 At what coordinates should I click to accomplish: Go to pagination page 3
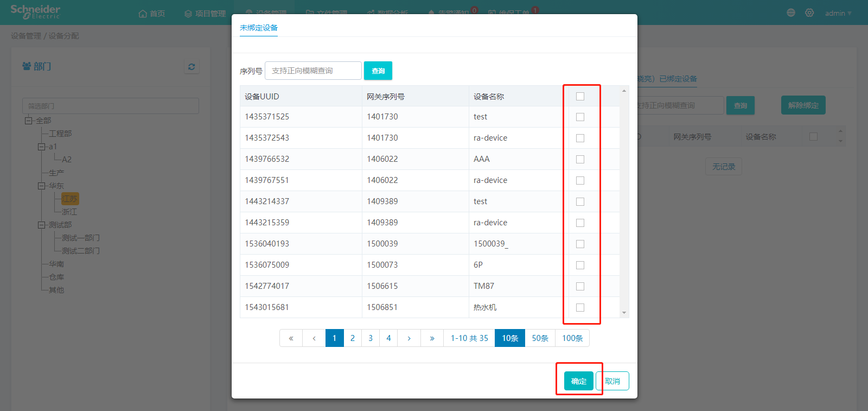coord(371,338)
